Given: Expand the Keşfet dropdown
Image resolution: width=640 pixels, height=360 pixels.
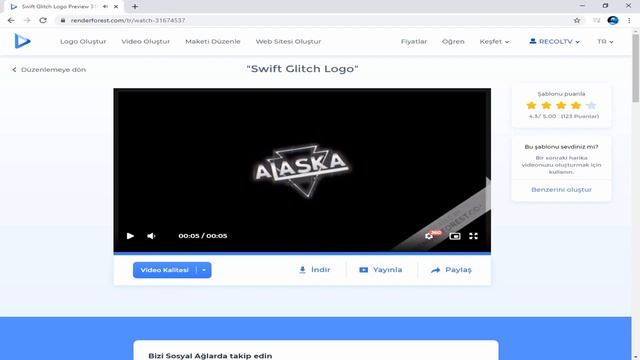Looking at the screenshot, I should pyautogui.click(x=494, y=42).
